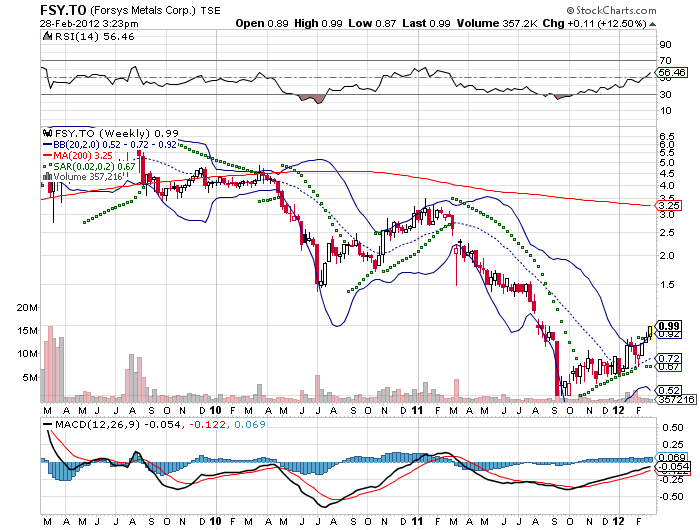
Task: Click the FSY.TO ticker symbol title
Action: (63, 10)
